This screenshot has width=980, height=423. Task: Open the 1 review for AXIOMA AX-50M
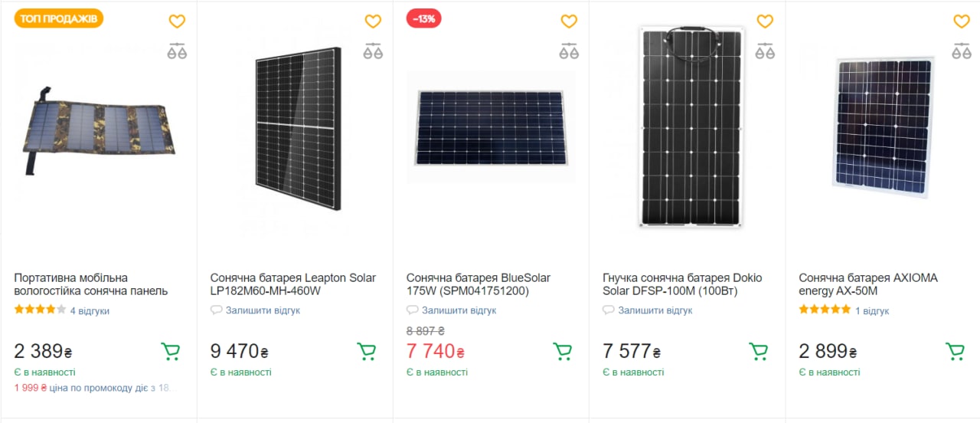coord(872,311)
